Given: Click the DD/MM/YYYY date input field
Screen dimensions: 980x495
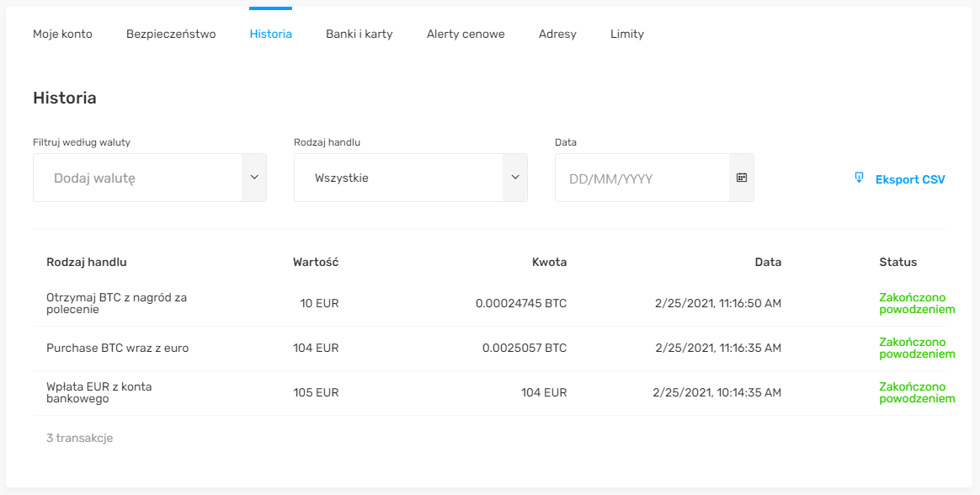Looking at the screenshot, I should click(x=642, y=178).
